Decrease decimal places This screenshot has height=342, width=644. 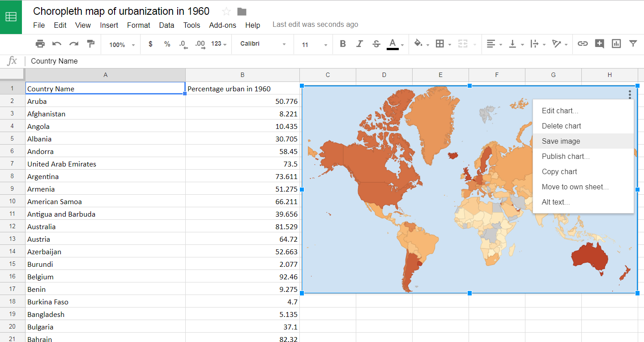coord(183,44)
